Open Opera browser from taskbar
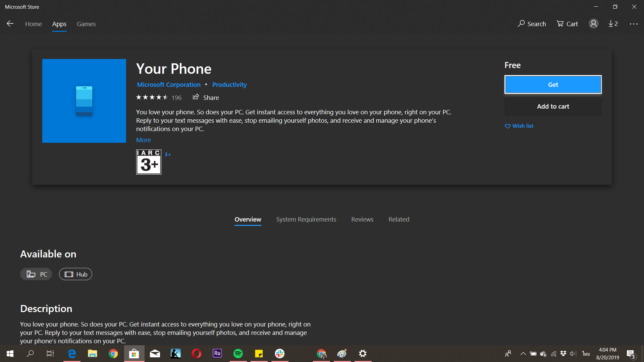The height and width of the screenshot is (362, 644). [197, 354]
